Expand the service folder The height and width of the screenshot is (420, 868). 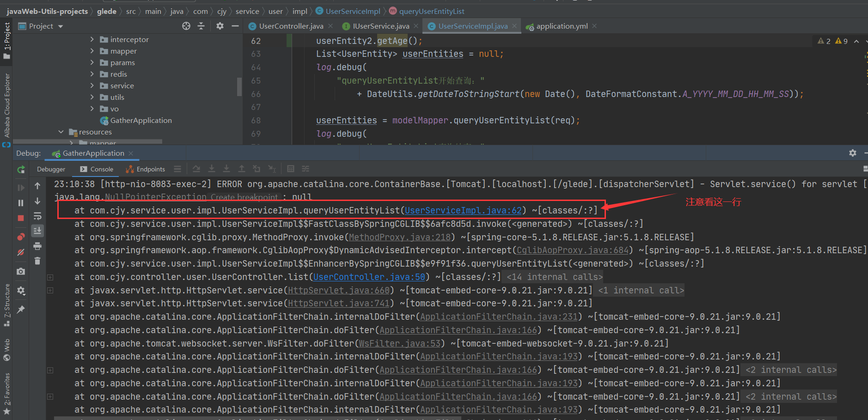click(x=92, y=85)
